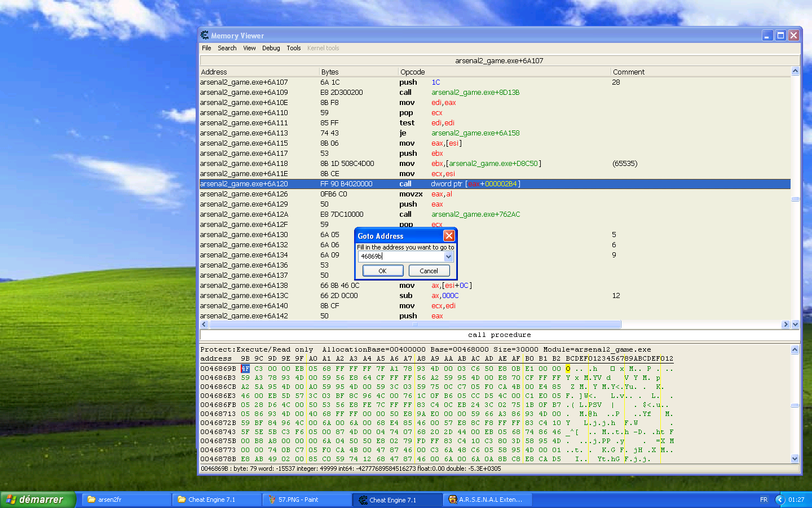The image size is (812, 508).
Task: Select row arsenal2_game.exe+6A118 mov ebx
Action: [495, 164]
